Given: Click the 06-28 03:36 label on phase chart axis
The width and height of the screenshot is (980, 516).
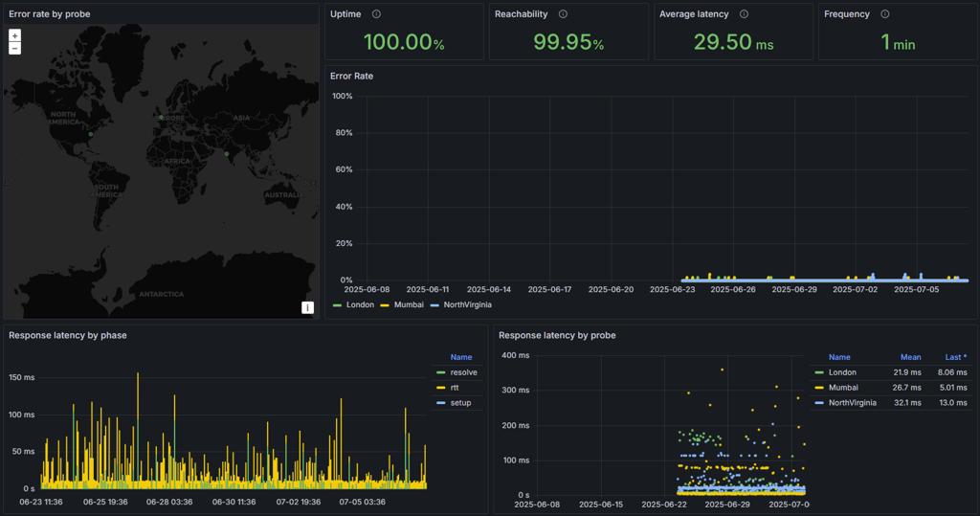Looking at the screenshot, I should 169,502.
